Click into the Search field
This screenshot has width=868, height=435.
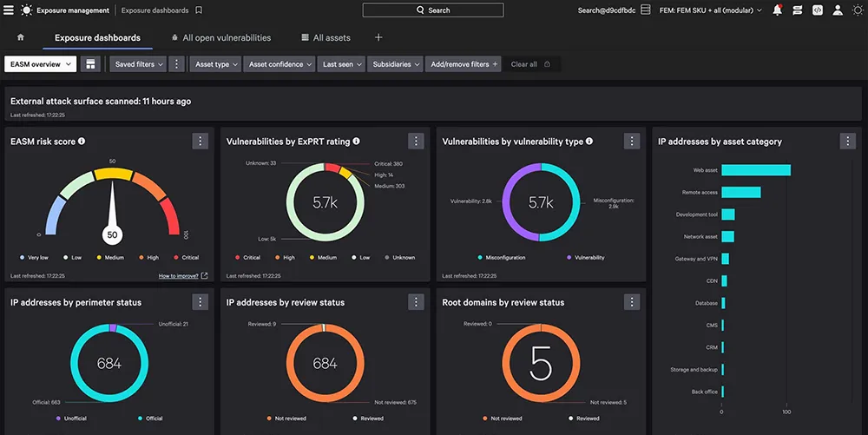[433, 10]
